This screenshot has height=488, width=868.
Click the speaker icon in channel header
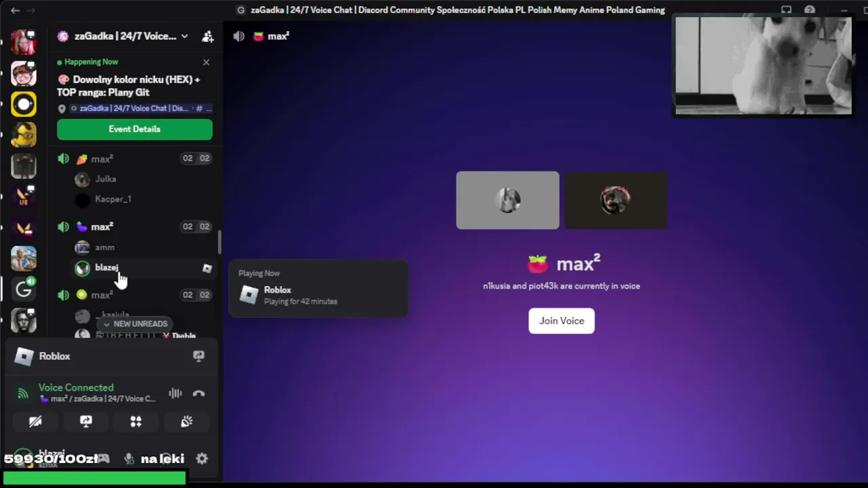pos(239,36)
